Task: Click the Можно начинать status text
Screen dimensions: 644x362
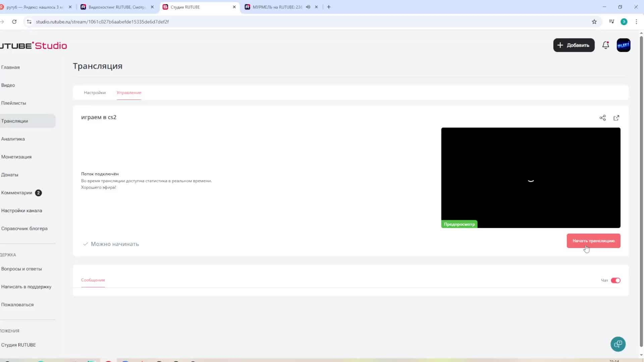Action: 115,244
